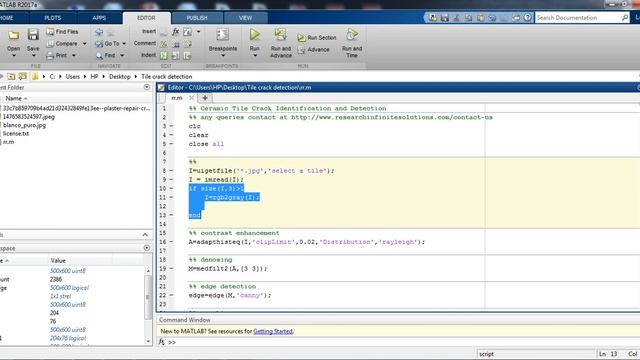Image resolution: width=640 pixels, height=360 pixels.
Task: Click the Advance button
Action: (x=313, y=49)
